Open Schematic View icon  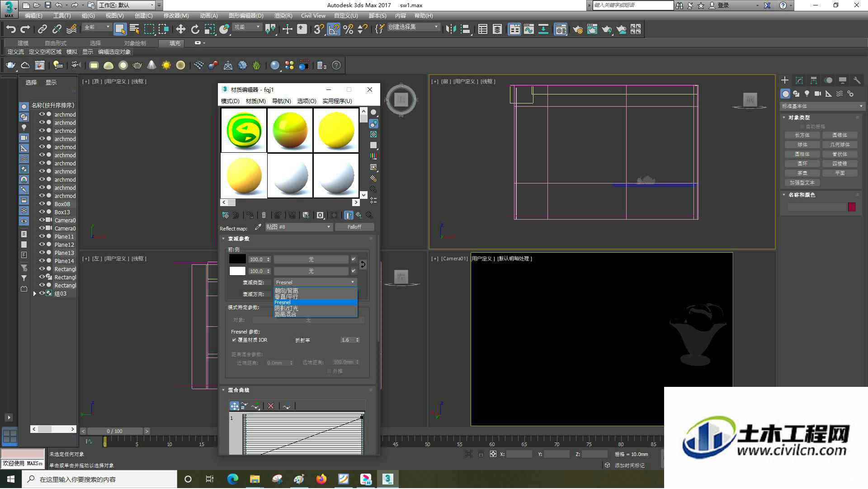(x=543, y=29)
